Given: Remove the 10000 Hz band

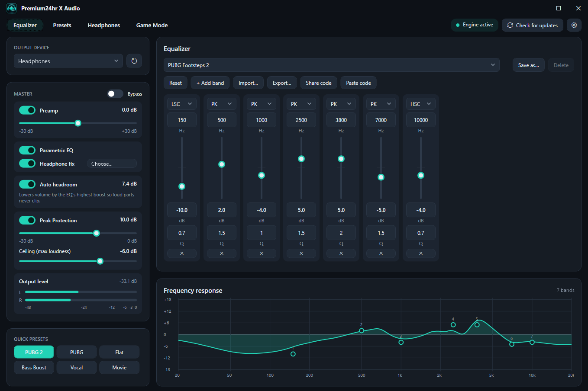Looking at the screenshot, I should click(x=421, y=253).
